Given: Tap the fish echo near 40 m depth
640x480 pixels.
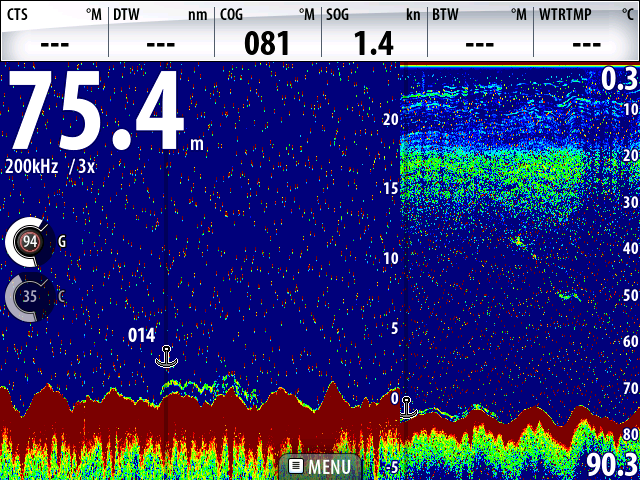Looking at the screenshot, I should (x=518, y=240).
